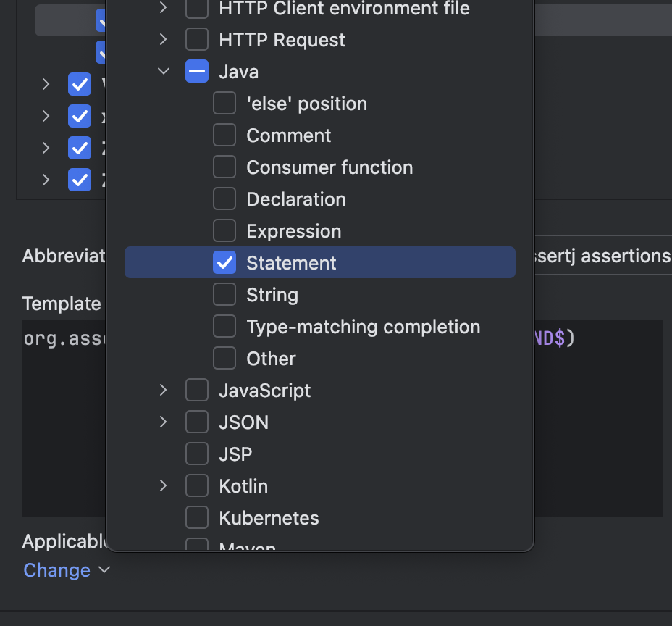Enable Type-matching completion checkbox
The width and height of the screenshot is (672, 626).
point(224,327)
